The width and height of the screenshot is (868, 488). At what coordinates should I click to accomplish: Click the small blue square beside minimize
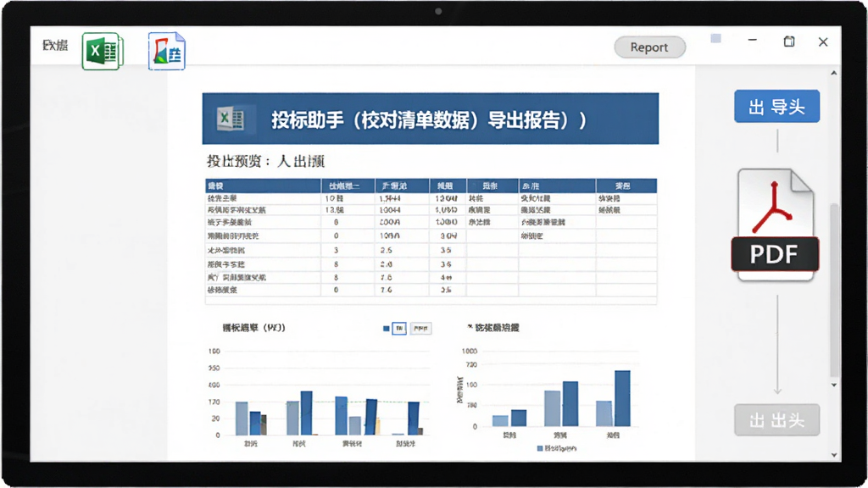coord(715,39)
